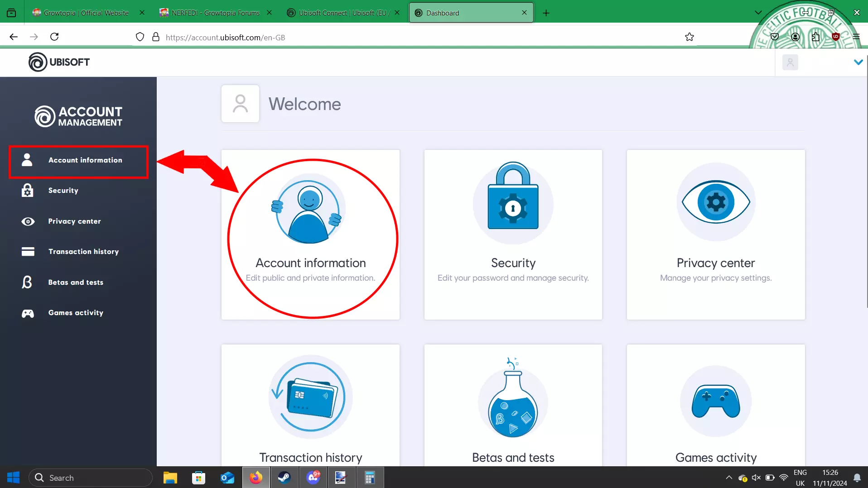Screen dimensions: 868x488
Task: Go forward to the next page
Action: point(34,37)
